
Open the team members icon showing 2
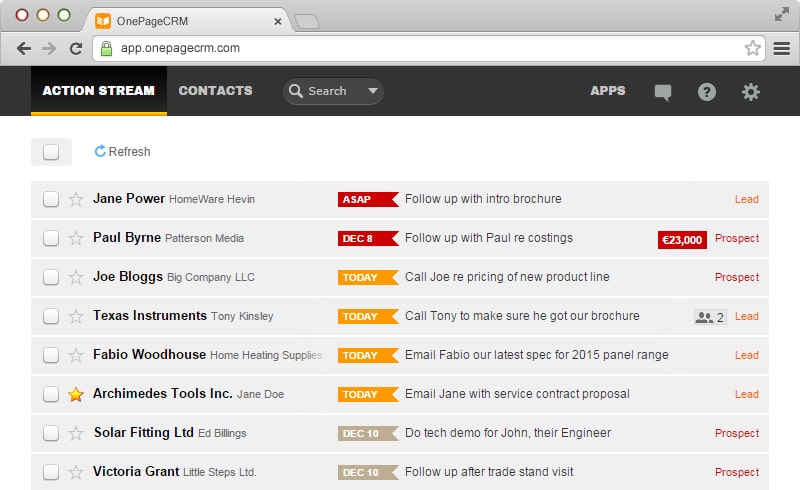pos(710,317)
